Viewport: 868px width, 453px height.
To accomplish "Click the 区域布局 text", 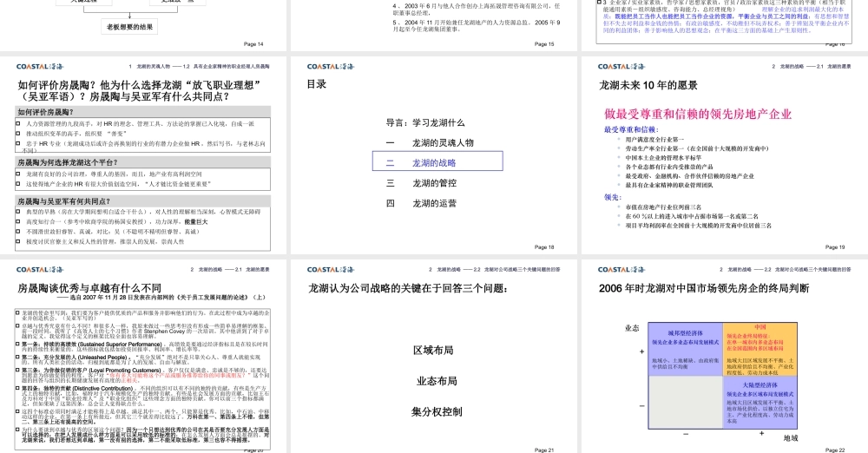I will click(433, 350).
